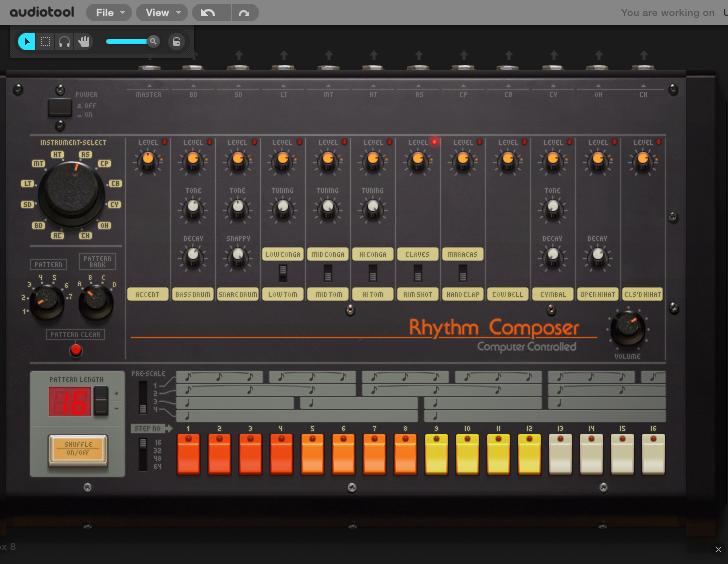
Task: Click the Bass Drum tone knob
Action: (x=193, y=208)
